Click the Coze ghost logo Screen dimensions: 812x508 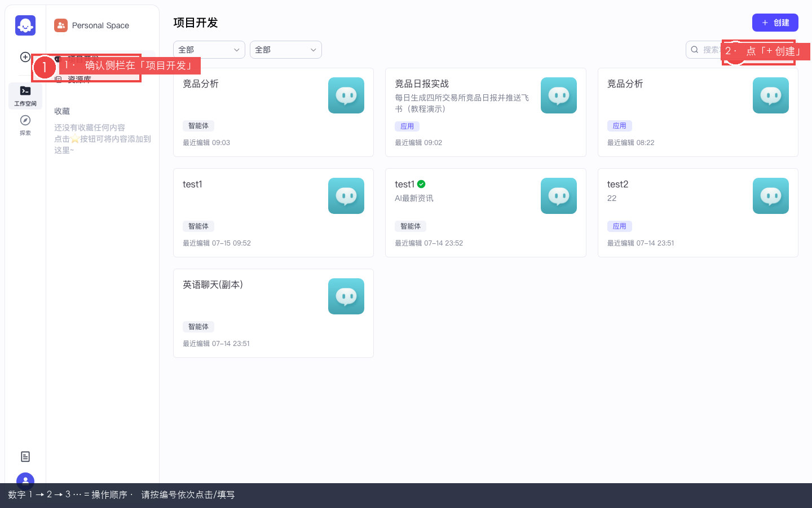[x=25, y=25]
